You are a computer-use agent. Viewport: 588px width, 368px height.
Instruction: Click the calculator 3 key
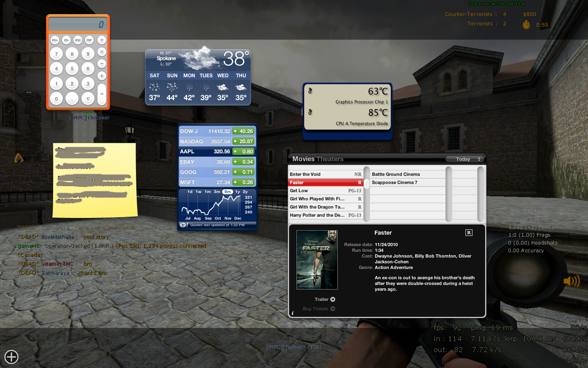point(88,84)
